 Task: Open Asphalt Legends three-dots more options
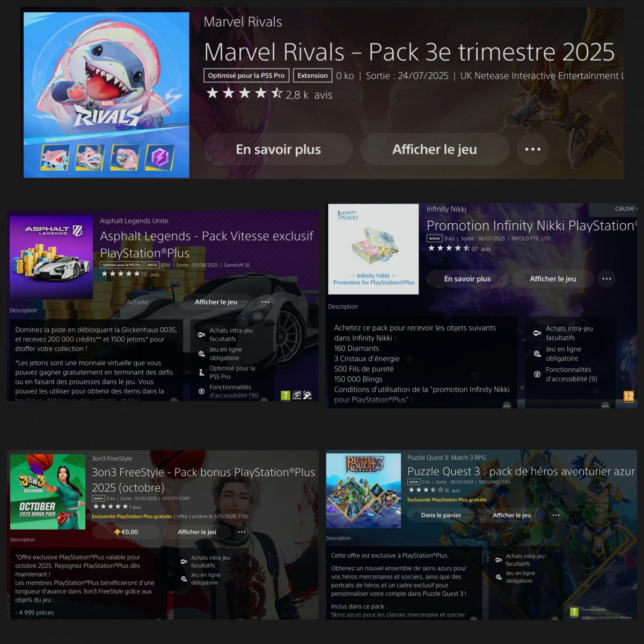[x=265, y=302]
